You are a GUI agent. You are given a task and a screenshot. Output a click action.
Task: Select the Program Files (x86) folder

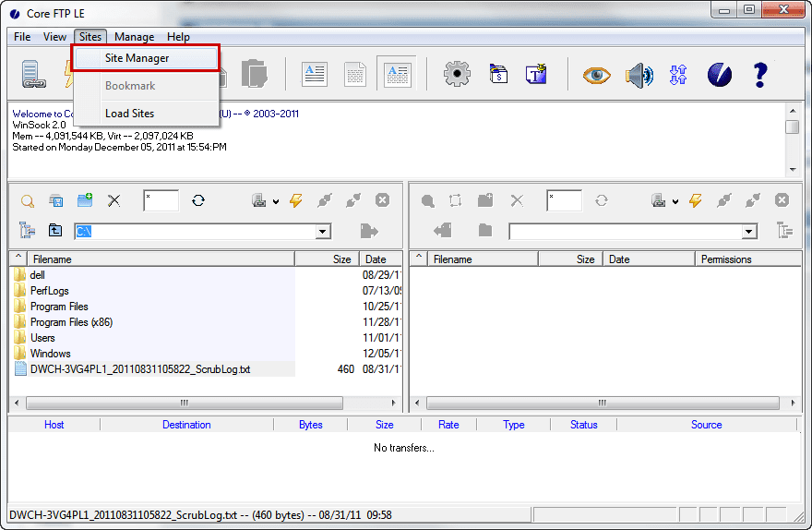[x=71, y=322]
